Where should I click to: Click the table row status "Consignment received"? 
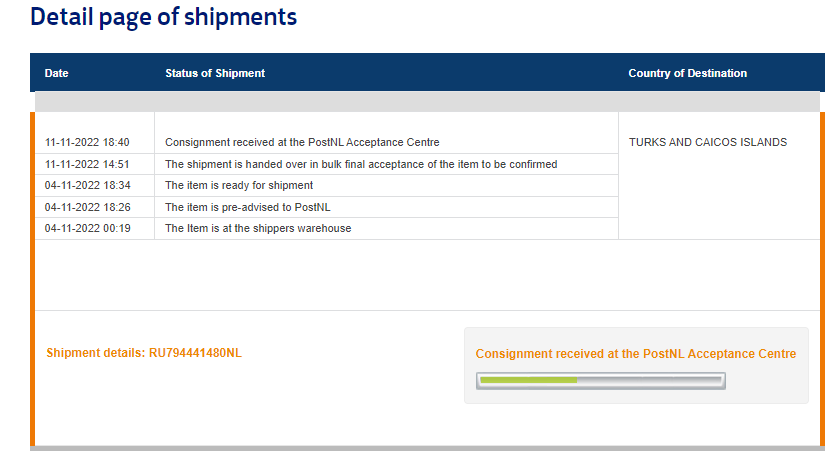coord(302,142)
